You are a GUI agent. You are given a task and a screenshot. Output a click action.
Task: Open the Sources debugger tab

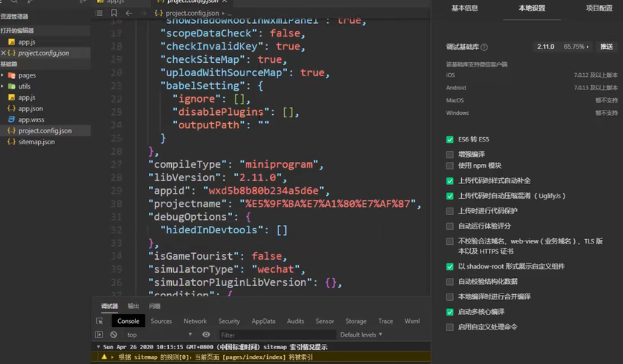(x=161, y=321)
